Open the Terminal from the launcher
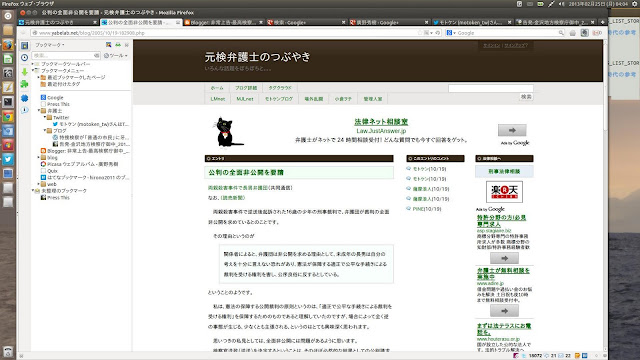 [8, 102]
